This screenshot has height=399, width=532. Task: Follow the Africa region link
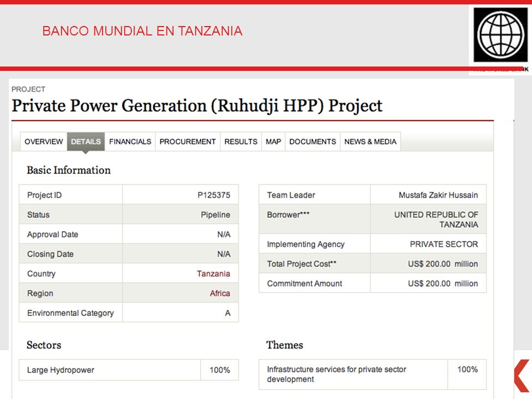pyautogui.click(x=220, y=293)
